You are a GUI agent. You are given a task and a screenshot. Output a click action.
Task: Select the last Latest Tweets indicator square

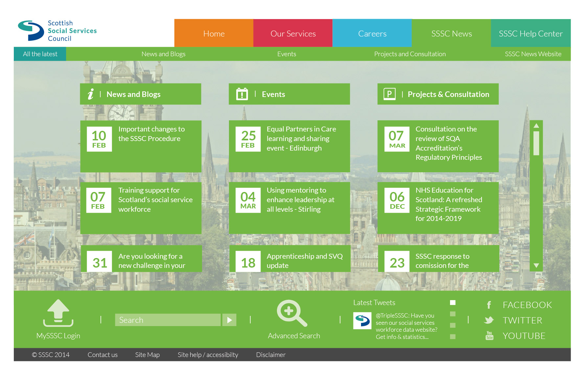coord(453,337)
